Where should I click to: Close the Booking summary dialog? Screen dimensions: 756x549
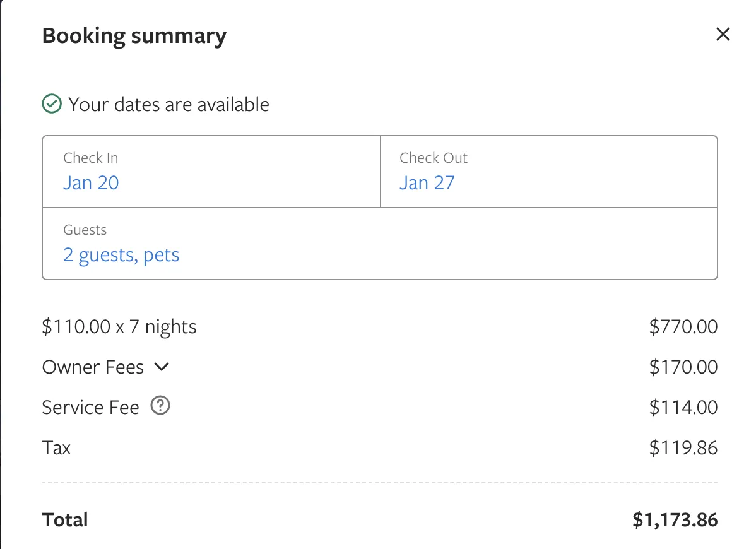point(723,35)
